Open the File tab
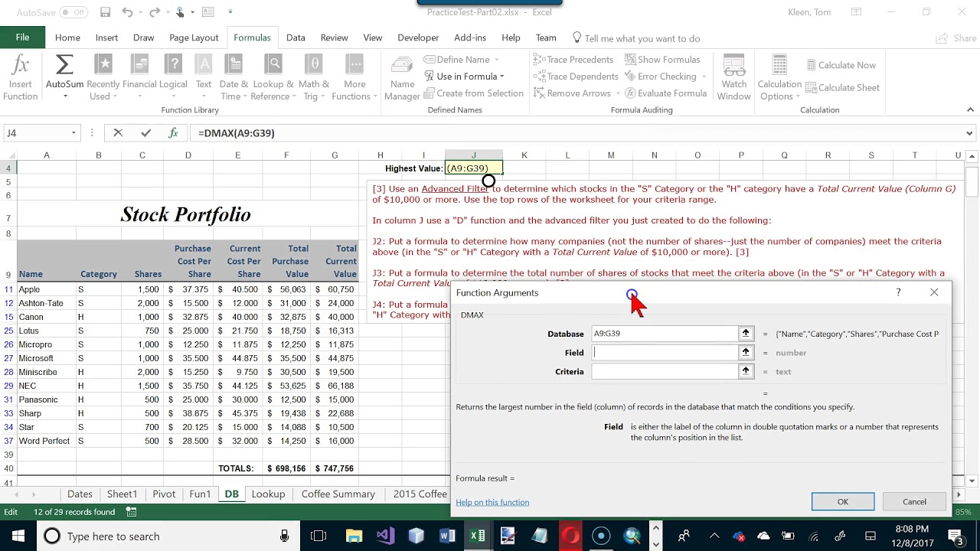 coord(22,37)
